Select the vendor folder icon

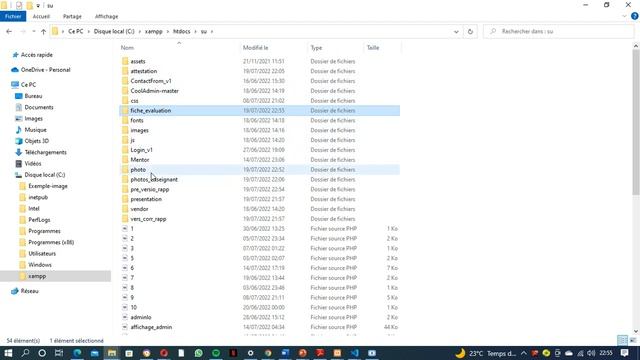[x=125, y=209]
